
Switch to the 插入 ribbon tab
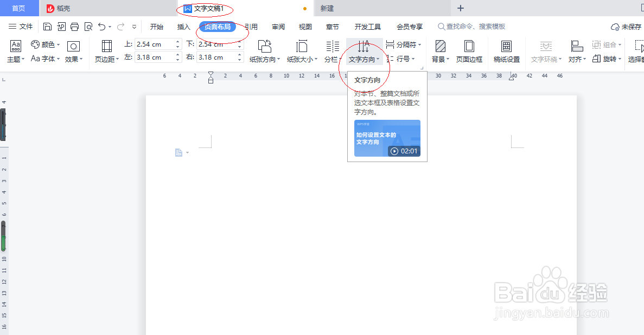coord(183,26)
